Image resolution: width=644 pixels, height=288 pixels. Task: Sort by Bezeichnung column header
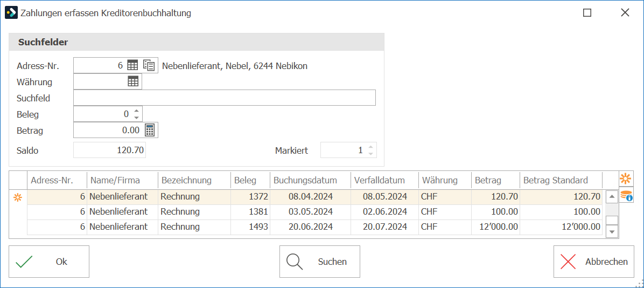click(194, 180)
